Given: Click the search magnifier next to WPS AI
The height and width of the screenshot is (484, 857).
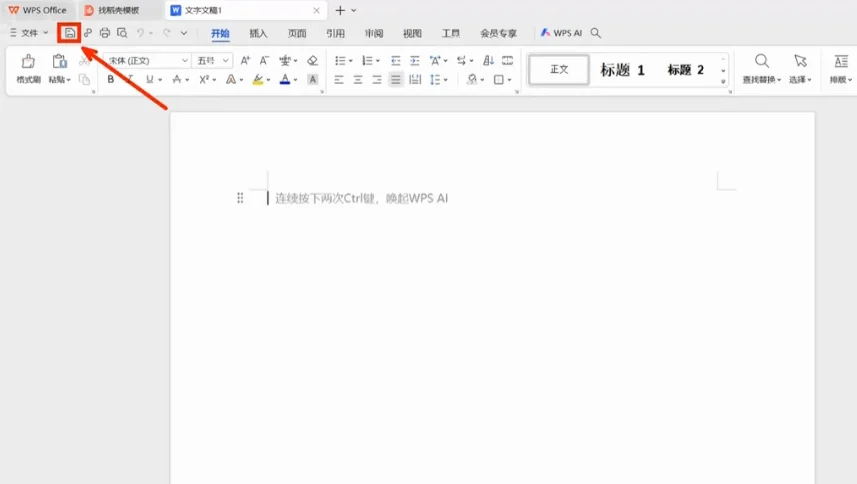Looking at the screenshot, I should 596,33.
